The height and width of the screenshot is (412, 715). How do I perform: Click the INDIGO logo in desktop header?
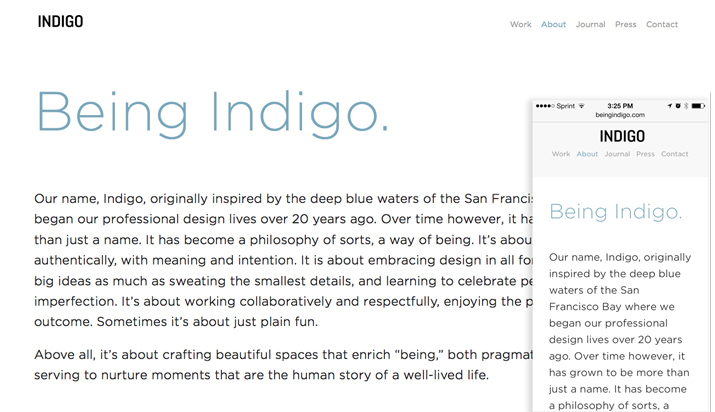click(60, 21)
